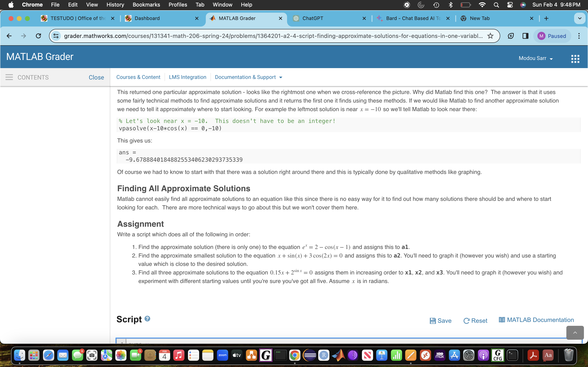588x367 pixels.
Task: Open the tab search chevron
Action: 579,18
